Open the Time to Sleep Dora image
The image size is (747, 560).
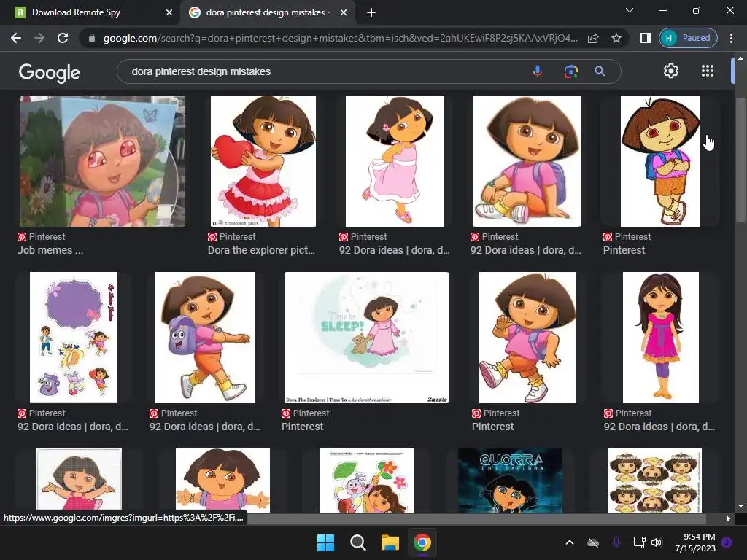[366, 338]
